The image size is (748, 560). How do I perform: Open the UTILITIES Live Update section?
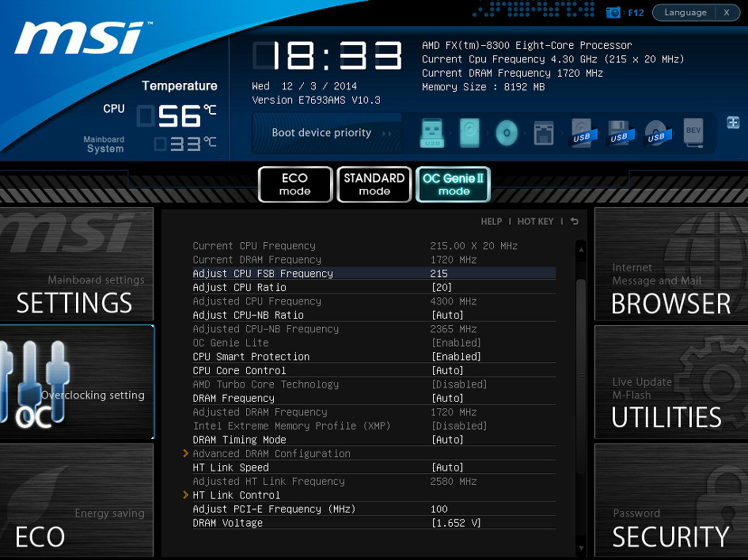[671, 382]
